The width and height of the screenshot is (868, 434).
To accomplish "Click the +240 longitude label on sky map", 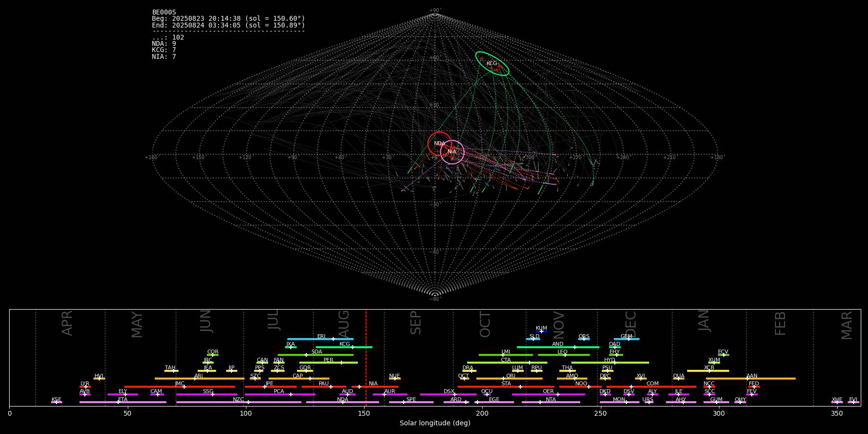I will [622, 158].
